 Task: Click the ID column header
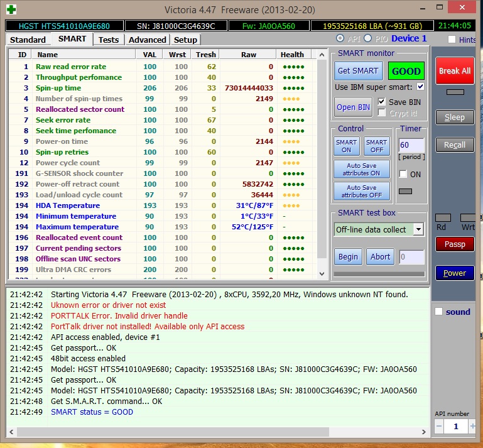[21, 55]
